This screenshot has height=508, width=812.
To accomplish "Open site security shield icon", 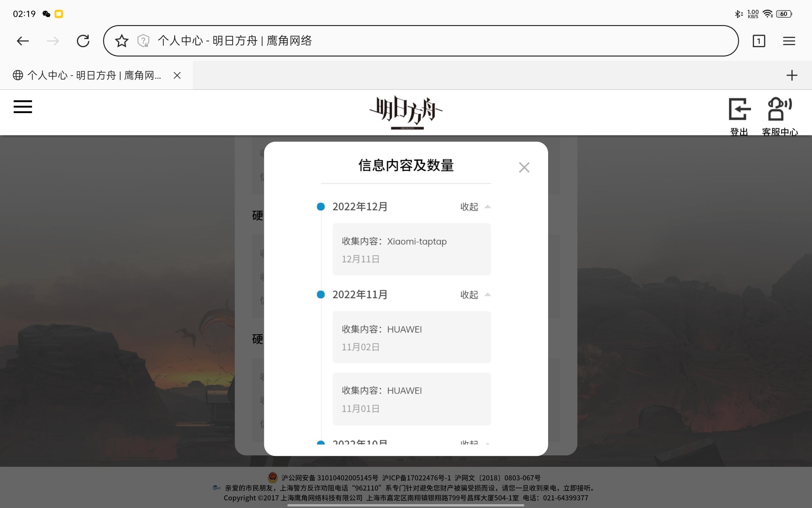I will tap(143, 41).
